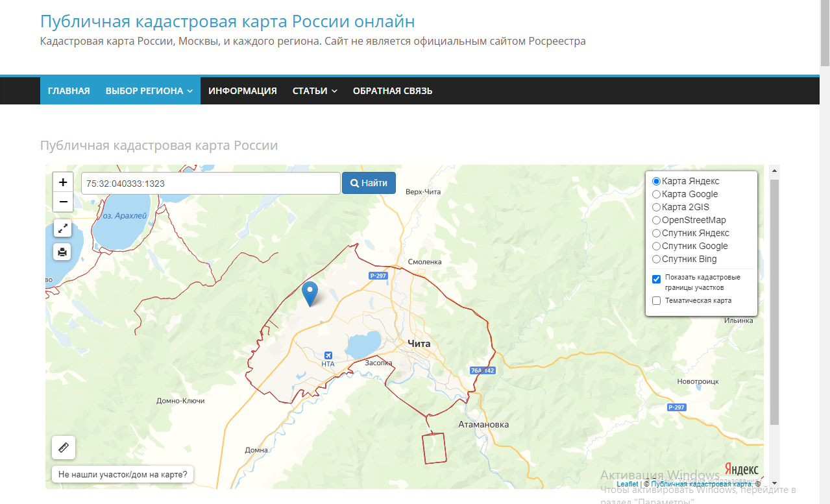Click the Засопка label on map
The width and height of the screenshot is (830, 504).
(378, 363)
